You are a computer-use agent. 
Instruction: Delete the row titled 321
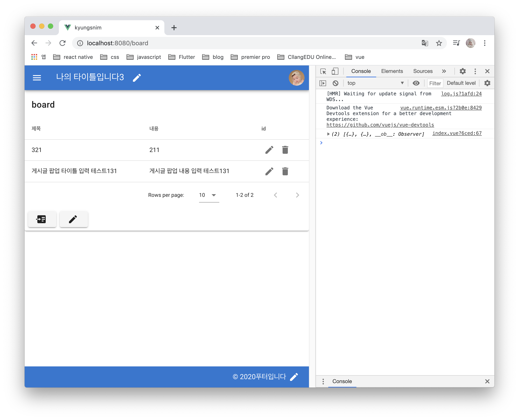[x=285, y=150]
